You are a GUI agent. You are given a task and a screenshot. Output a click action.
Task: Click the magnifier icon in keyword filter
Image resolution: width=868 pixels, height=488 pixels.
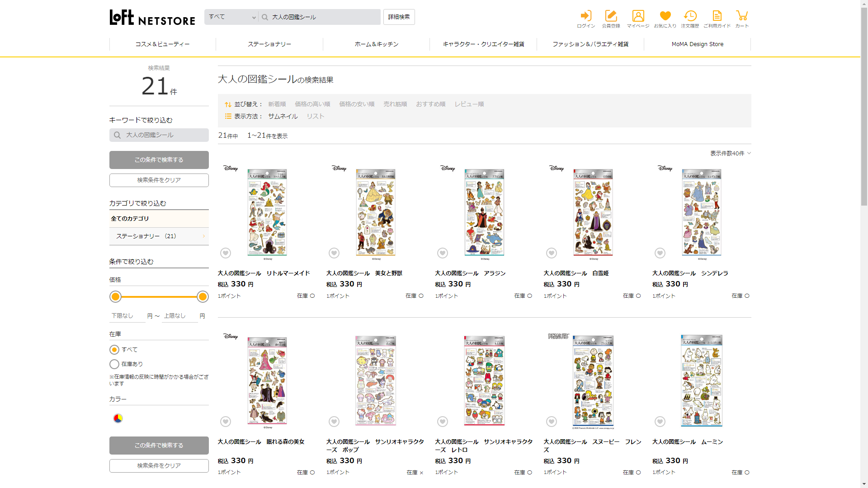pos(117,135)
